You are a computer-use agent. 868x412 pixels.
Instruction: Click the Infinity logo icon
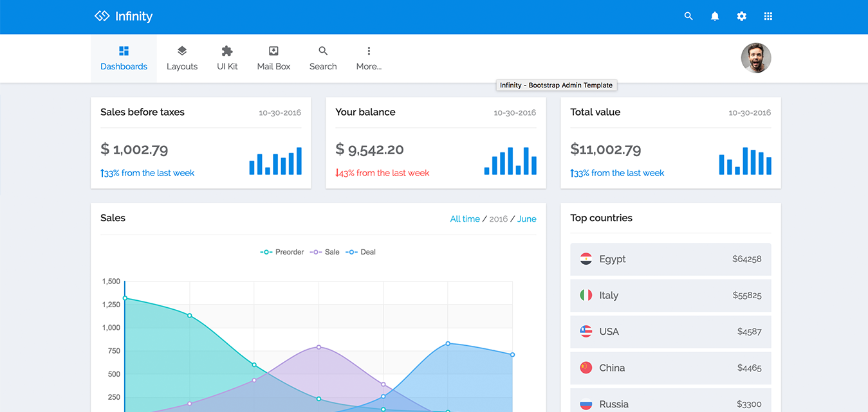click(x=102, y=16)
